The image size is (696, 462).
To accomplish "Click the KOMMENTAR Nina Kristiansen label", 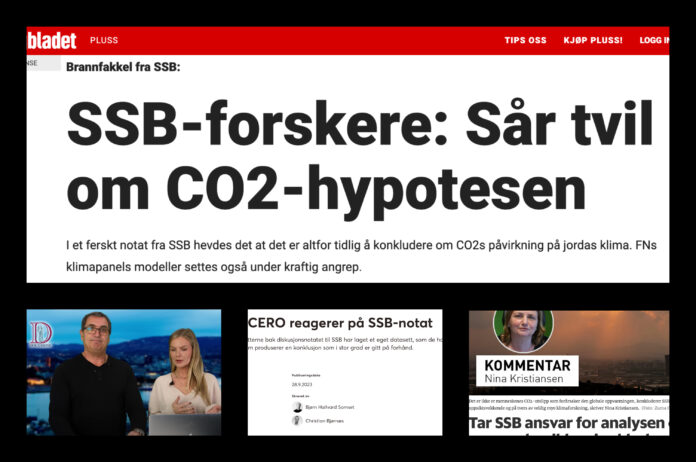I will [527, 371].
